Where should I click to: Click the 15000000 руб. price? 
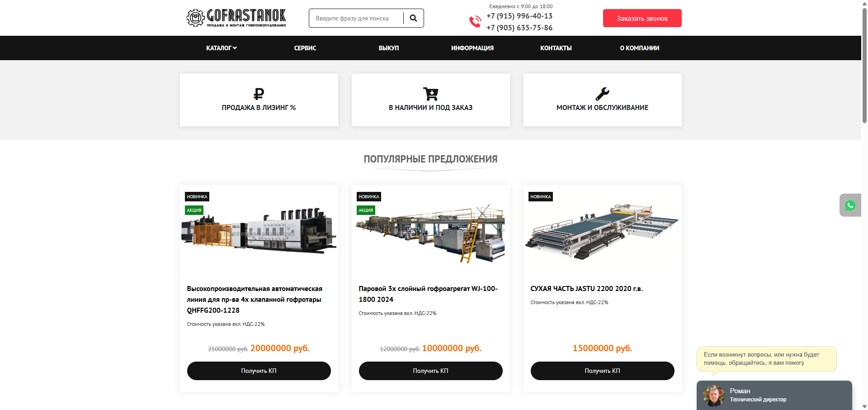coord(602,348)
